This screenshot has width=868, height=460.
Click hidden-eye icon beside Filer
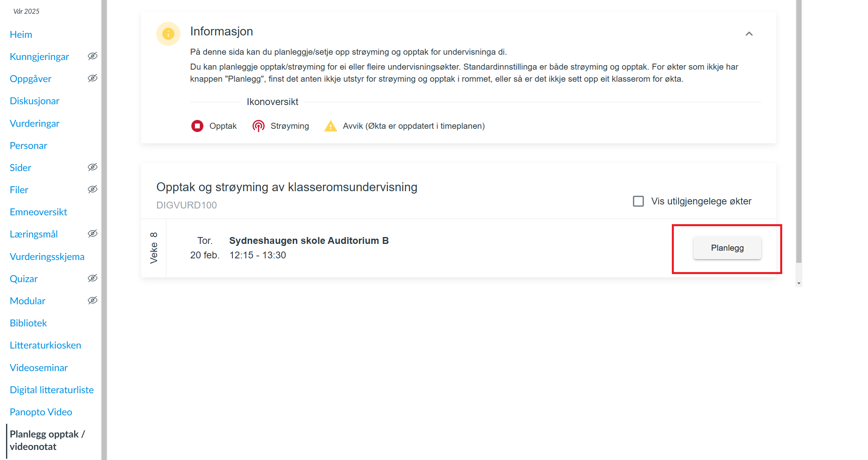tap(93, 190)
